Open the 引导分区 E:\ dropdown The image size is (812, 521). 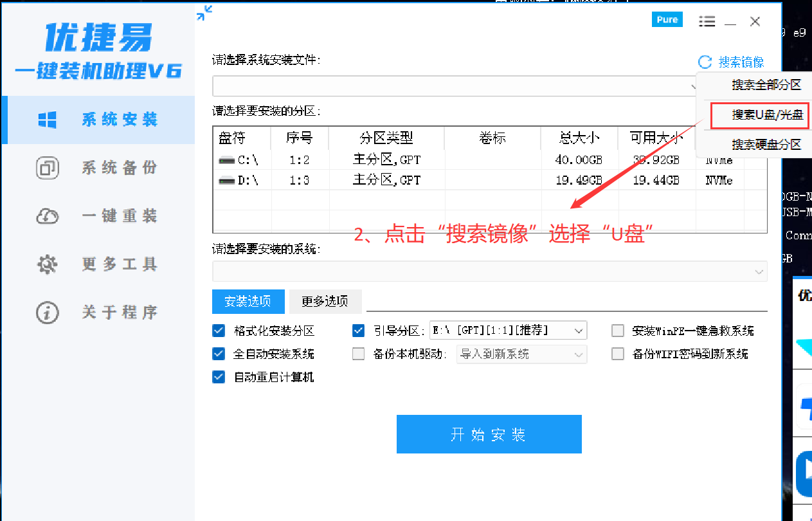click(508, 331)
